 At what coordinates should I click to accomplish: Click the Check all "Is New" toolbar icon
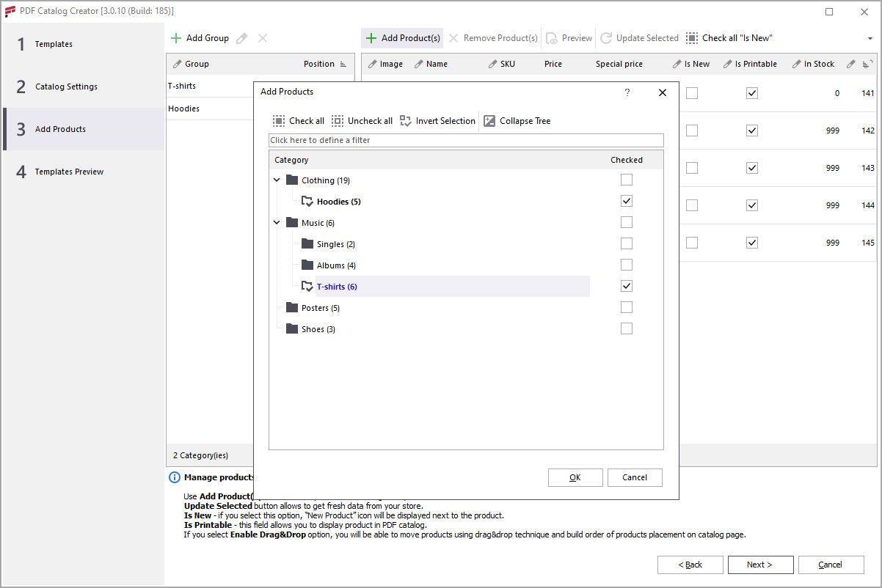690,37
